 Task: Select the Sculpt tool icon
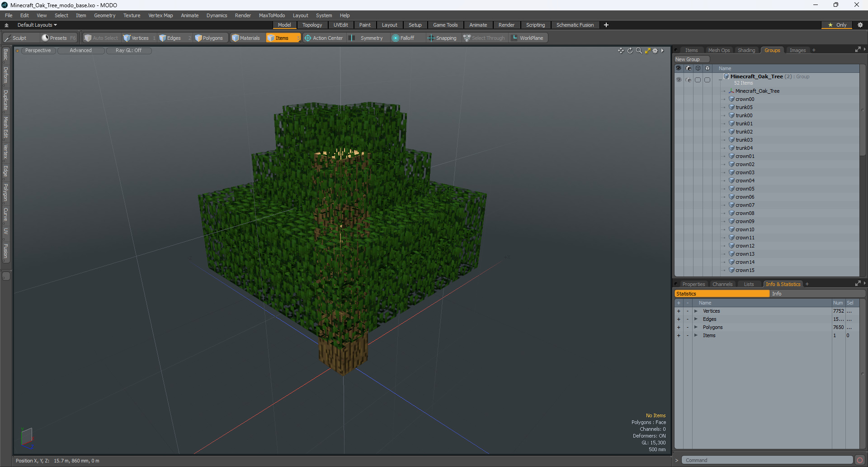pyautogui.click(x=7, y=38)
